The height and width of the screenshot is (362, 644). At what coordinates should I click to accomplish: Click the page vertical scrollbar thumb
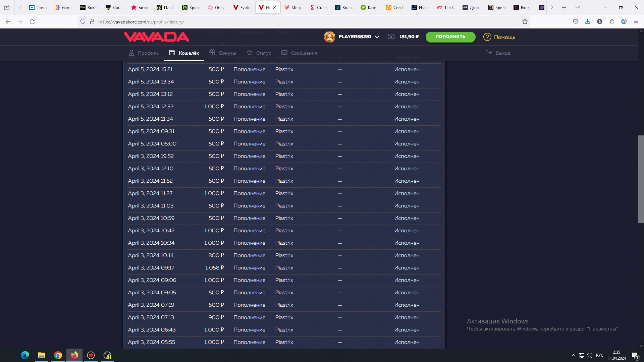pyautogui.click(x=641, y=179)
